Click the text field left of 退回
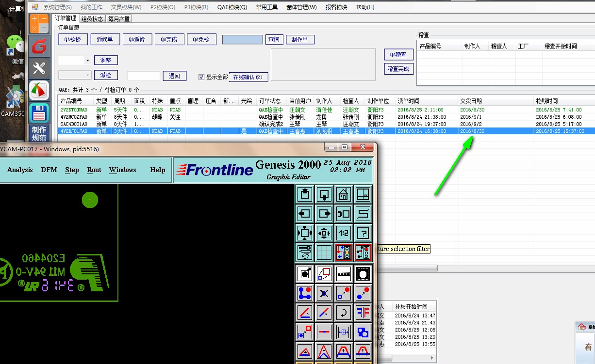 144,76
